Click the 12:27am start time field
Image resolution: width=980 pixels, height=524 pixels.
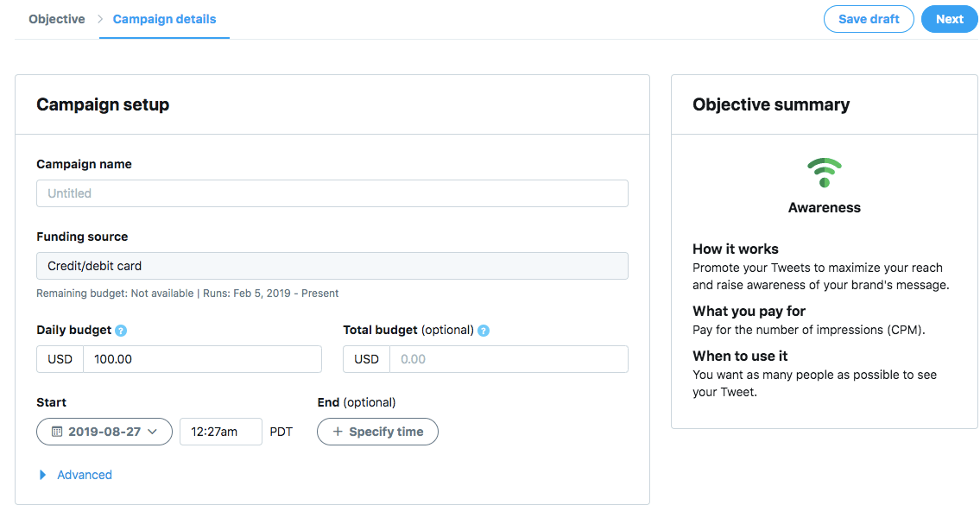tap(220, 432)
